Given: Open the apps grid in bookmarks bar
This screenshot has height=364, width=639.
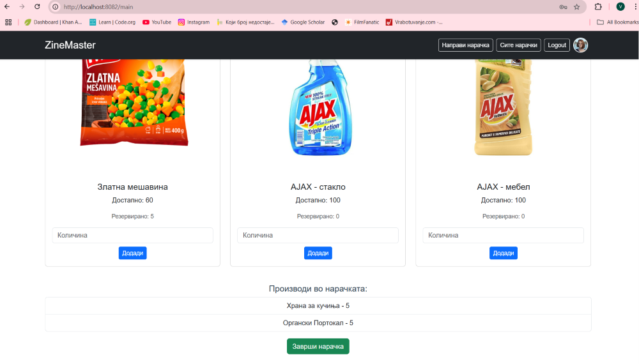Looking at the screenshot, I should click(8, 22).
